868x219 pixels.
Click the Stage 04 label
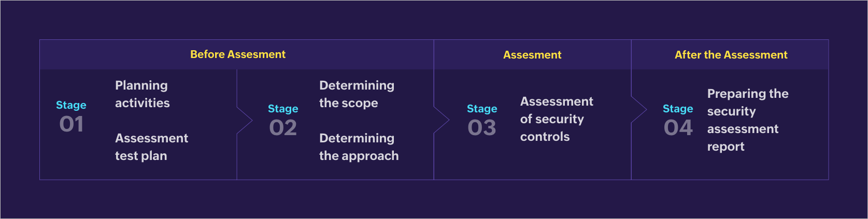(x=678, y=109)
